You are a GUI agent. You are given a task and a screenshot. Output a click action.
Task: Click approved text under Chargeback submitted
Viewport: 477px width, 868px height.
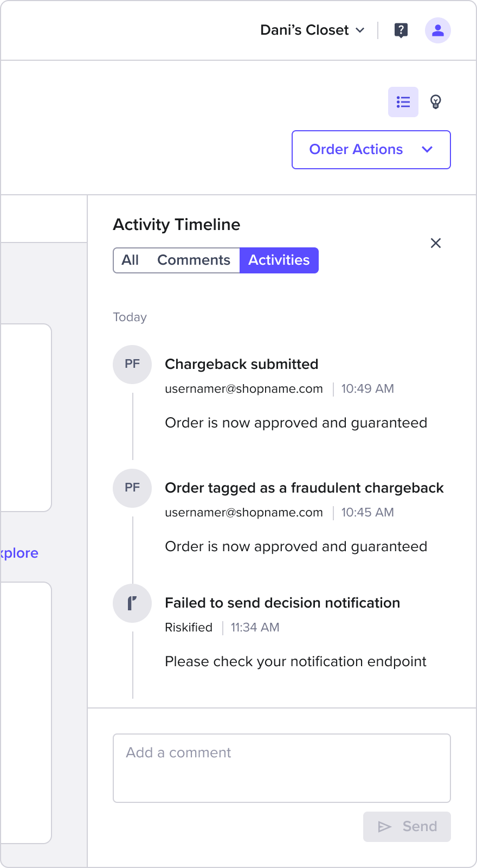(296, 423)
